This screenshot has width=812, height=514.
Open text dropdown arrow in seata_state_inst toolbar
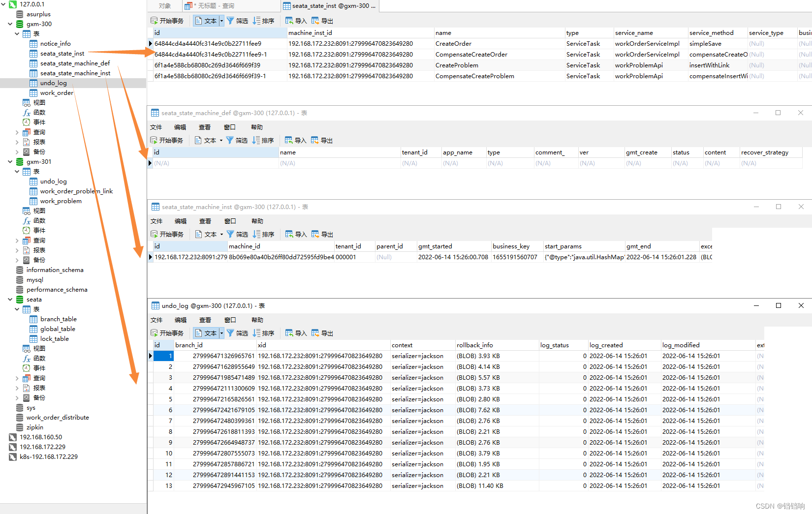coord(221,21)
